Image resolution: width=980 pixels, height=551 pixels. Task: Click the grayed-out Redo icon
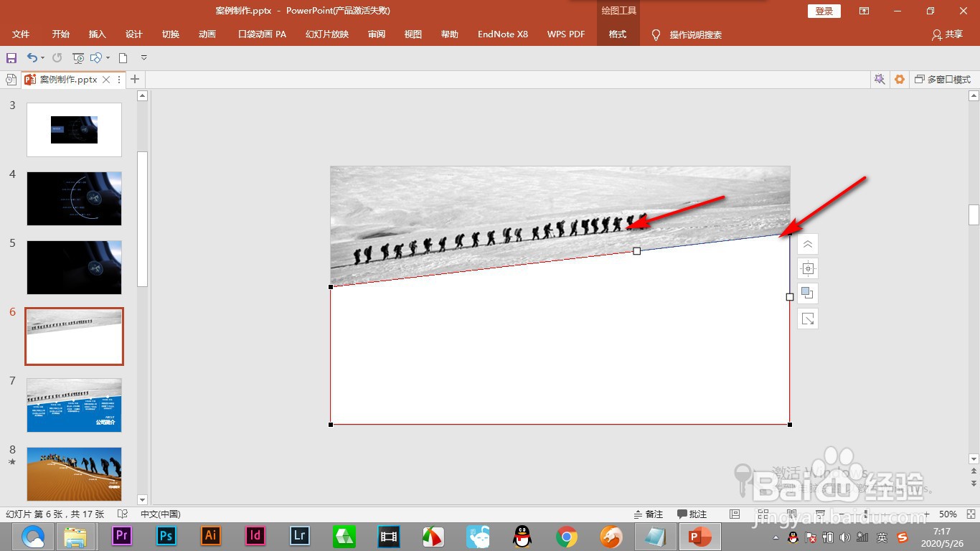point(57,57)
